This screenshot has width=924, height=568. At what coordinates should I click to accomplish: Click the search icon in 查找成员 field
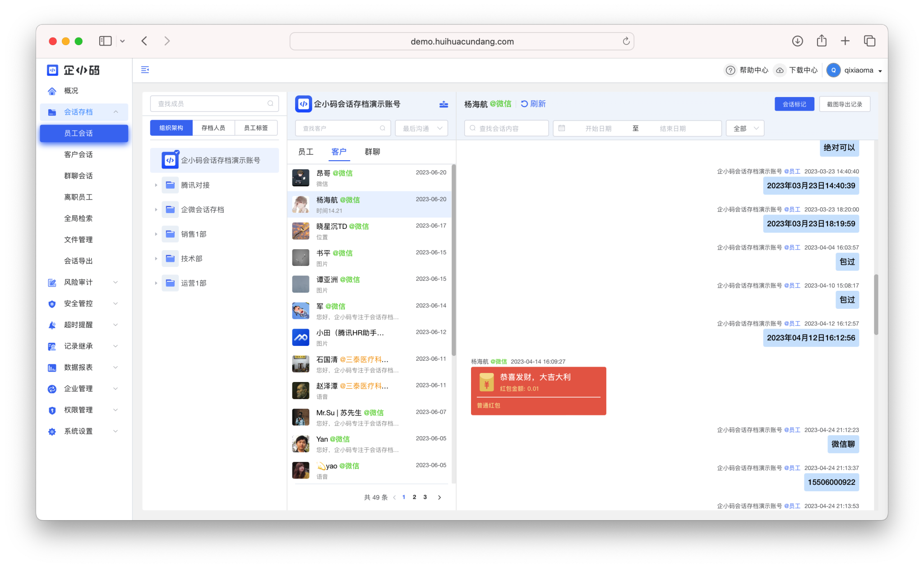pyautogui.click(x=270, y=103)
